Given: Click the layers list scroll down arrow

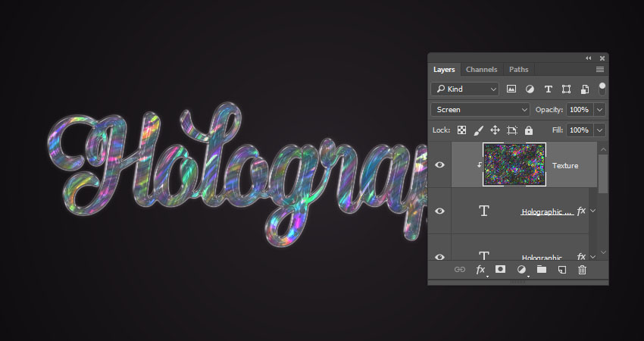Looking at the screenshot, I should [x=603, y=252].
